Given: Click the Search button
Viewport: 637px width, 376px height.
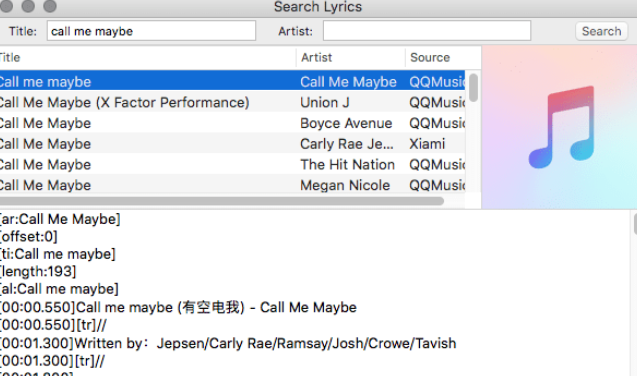Looking at the screenshot, I should [601, 31].
